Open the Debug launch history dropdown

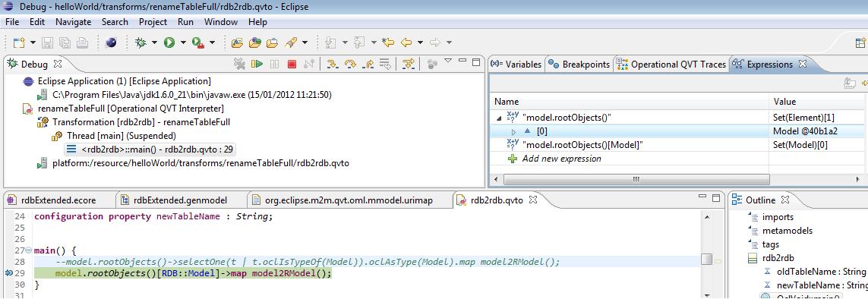[154, 42]
